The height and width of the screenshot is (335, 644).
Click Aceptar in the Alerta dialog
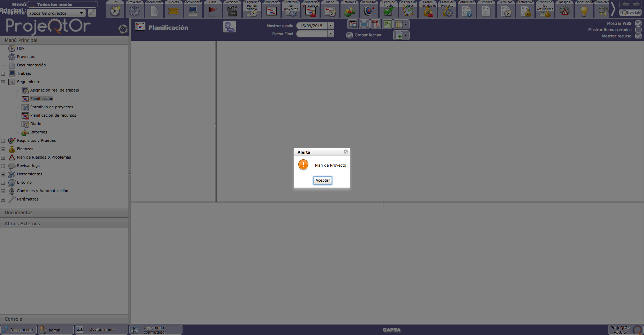point(323,180)
